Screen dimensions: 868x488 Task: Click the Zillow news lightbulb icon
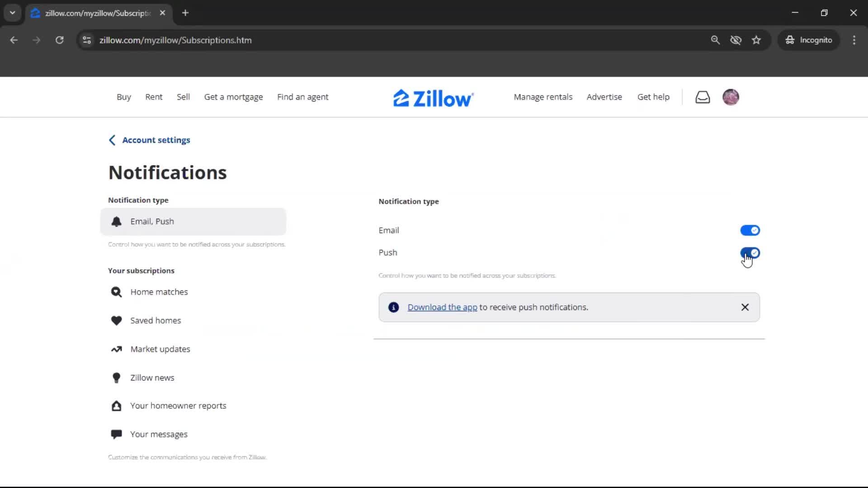pyautogui.click(x=116, y=378)
